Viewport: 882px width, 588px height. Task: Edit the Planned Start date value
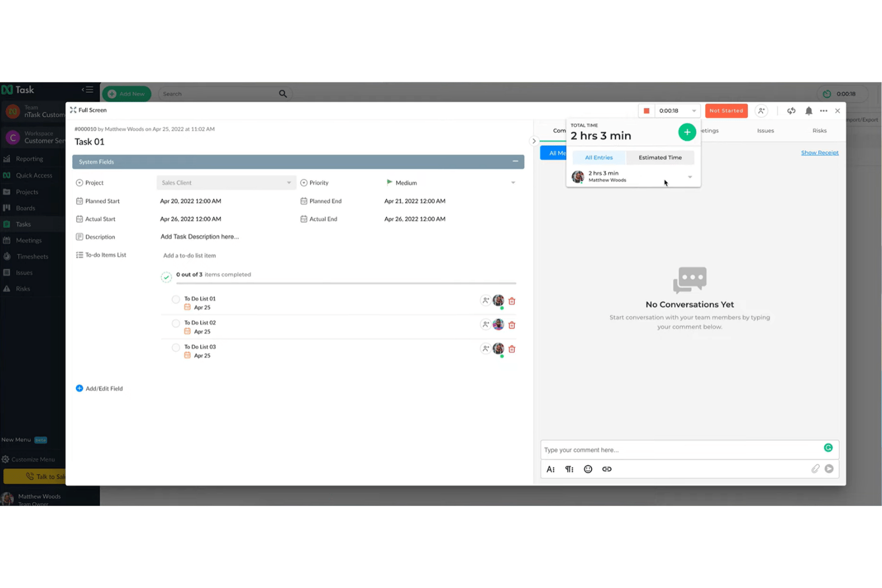click(x=191, y=201)
